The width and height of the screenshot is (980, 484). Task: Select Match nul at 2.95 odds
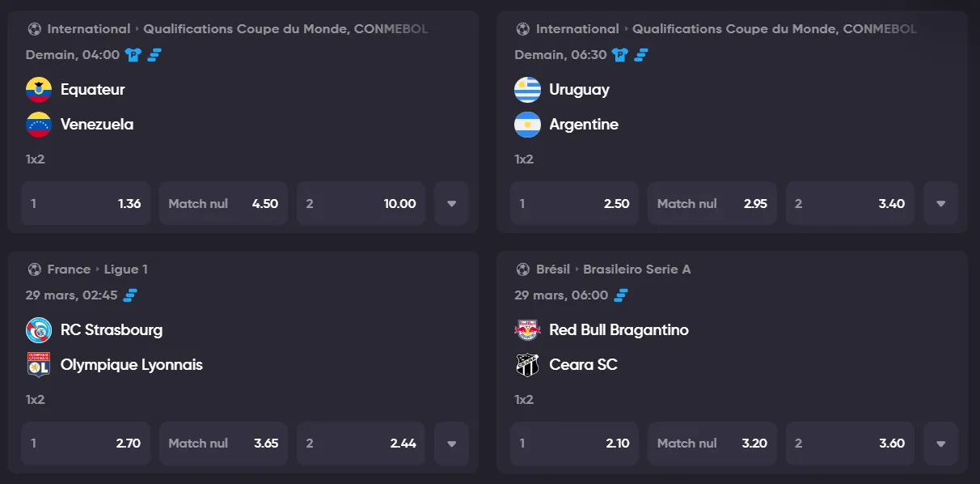pyautogui.click(x=712, y=203)
